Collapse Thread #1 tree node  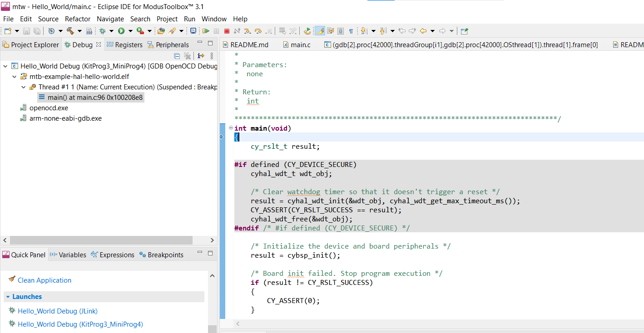point(23,87)
